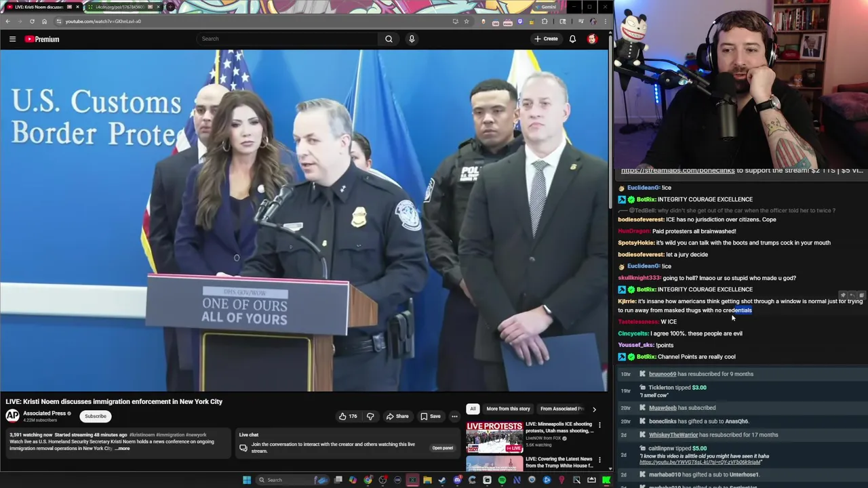Close the LIVE: Kristi Noem tab
Image resolution: width=868 pixels, height=488 pixels.
click(x=77, y=7)
